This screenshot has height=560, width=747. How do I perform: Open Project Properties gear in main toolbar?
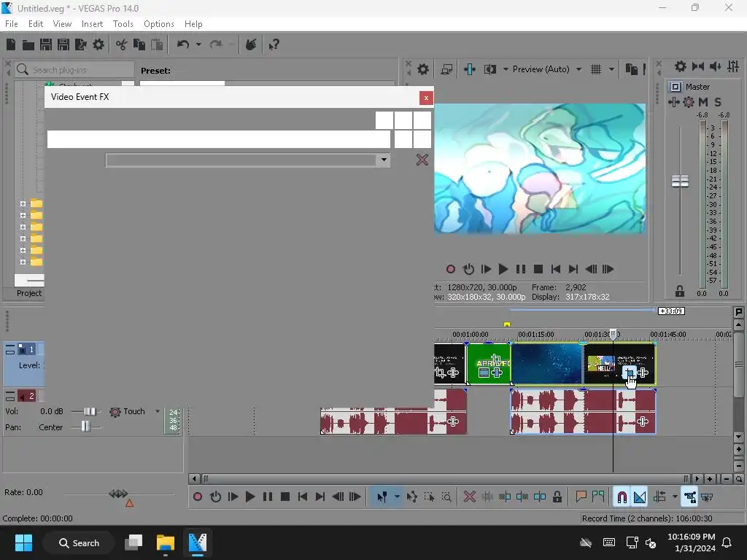click(98, 44)
